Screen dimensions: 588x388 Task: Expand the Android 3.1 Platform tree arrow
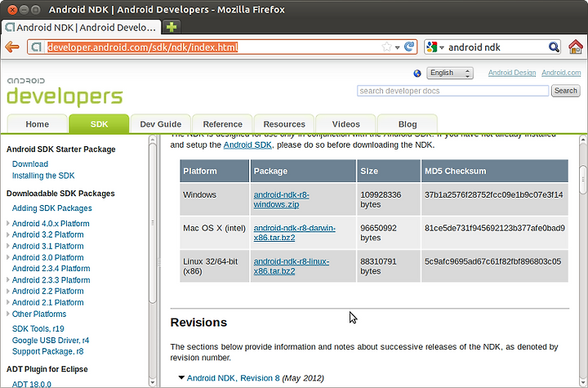(x=8, y=246)
